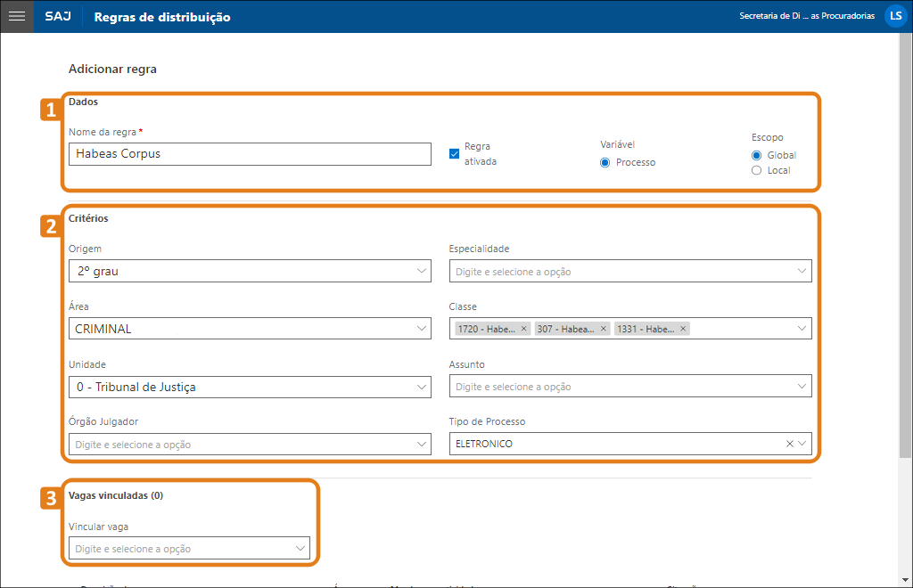
Task: Click the SAJ logo
Action: (59, 17)
